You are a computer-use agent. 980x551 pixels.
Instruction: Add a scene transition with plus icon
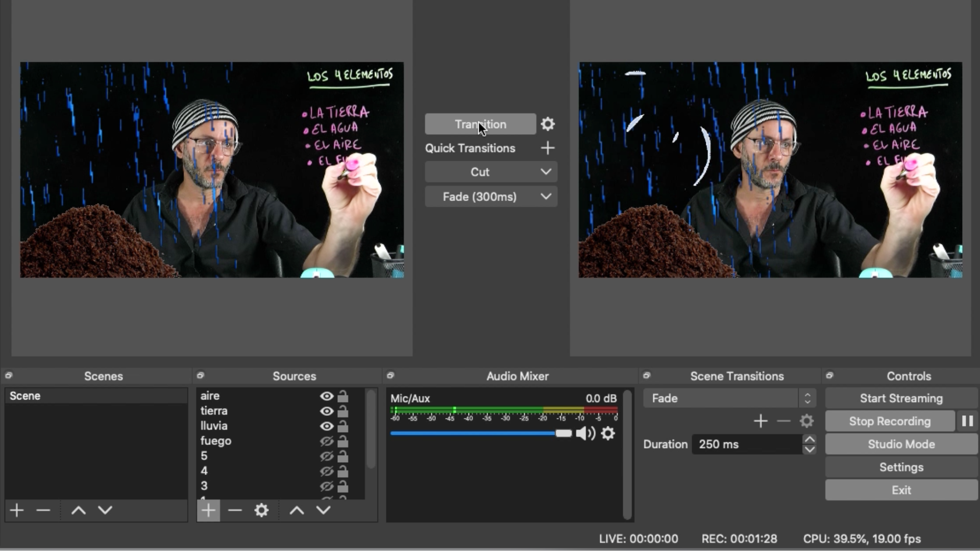[x=761, y=421]
